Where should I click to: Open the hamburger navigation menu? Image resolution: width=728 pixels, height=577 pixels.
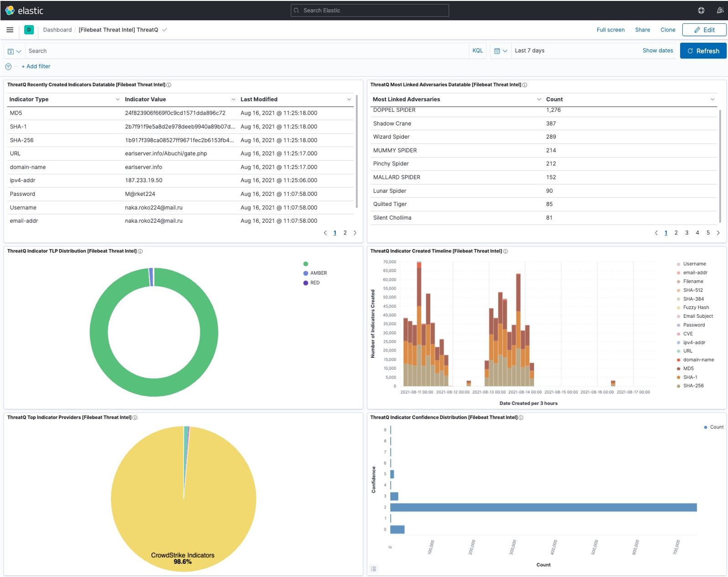point(10,30)
